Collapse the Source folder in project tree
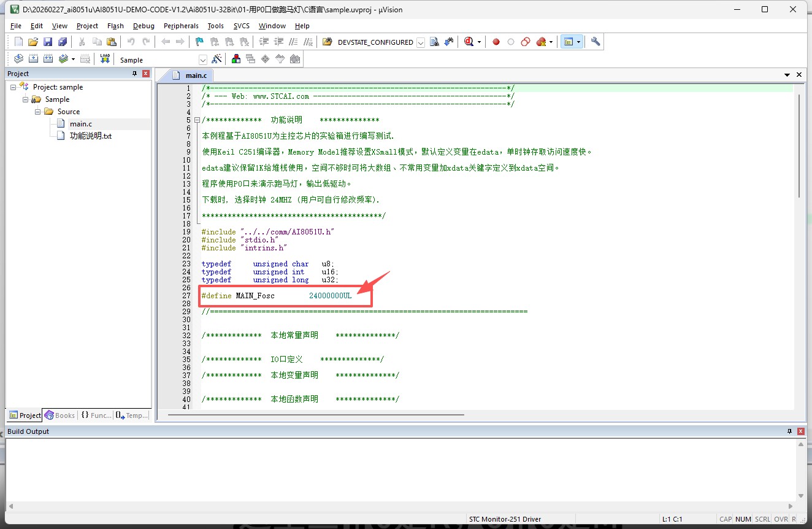This screenshot has width=812, height=529. tap(38, 112)
